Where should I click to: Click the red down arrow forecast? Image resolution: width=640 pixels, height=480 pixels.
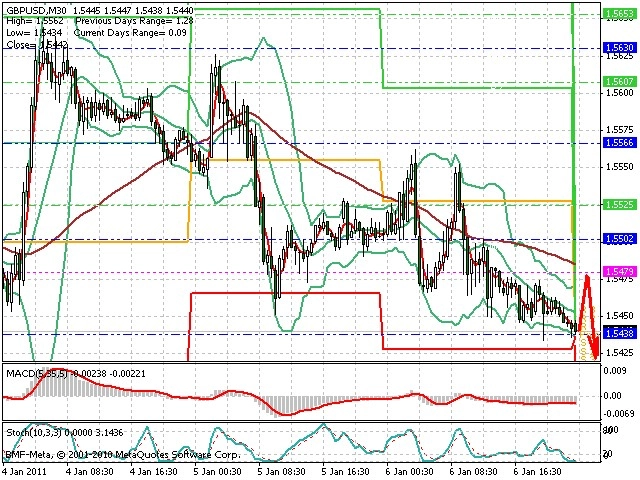click(588, 316)
